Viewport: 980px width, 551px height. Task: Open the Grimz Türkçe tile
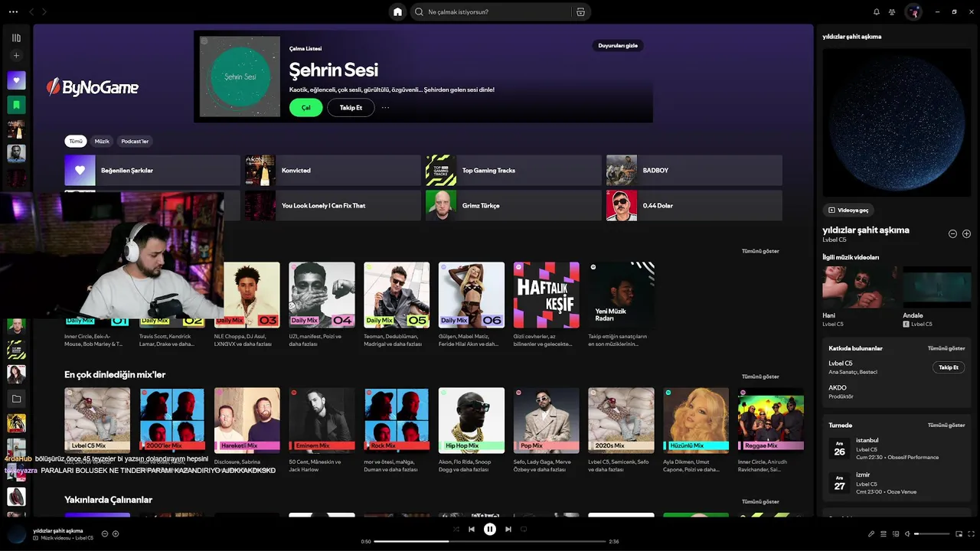(x=514, y=205)
